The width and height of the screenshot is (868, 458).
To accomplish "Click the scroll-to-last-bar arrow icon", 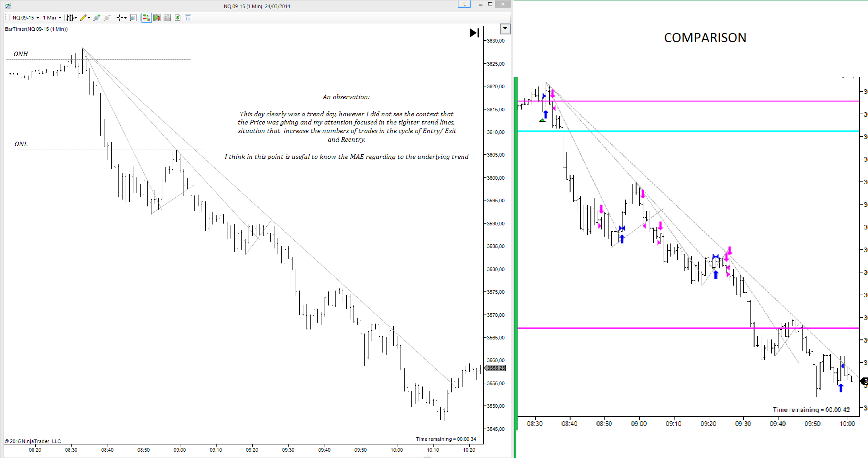I will pyautogui.click(x=474, y=33).
